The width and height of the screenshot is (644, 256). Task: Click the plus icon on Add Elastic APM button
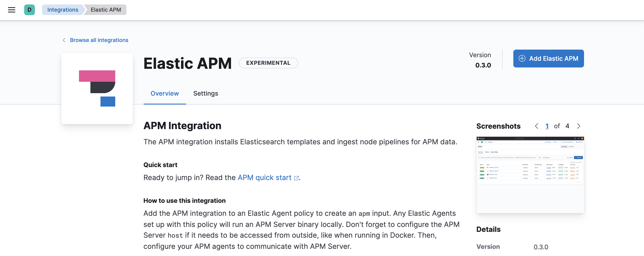pyautogui.click(x=522, y=58)
